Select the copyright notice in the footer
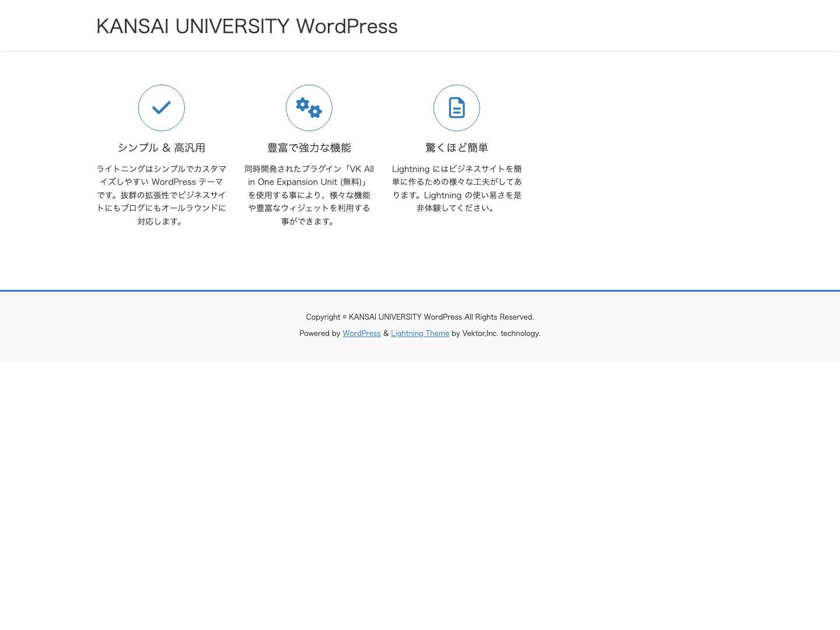This screenshot has height=630, width=840. [x=419, y=317]
